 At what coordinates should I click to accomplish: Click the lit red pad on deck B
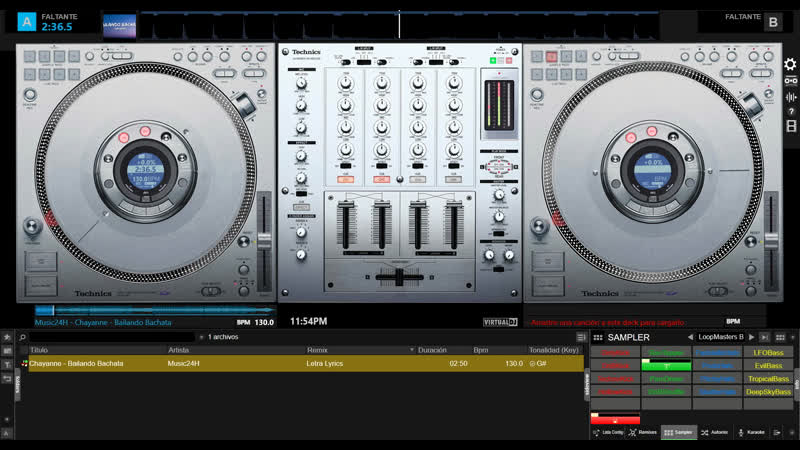[x=552, y=56]
